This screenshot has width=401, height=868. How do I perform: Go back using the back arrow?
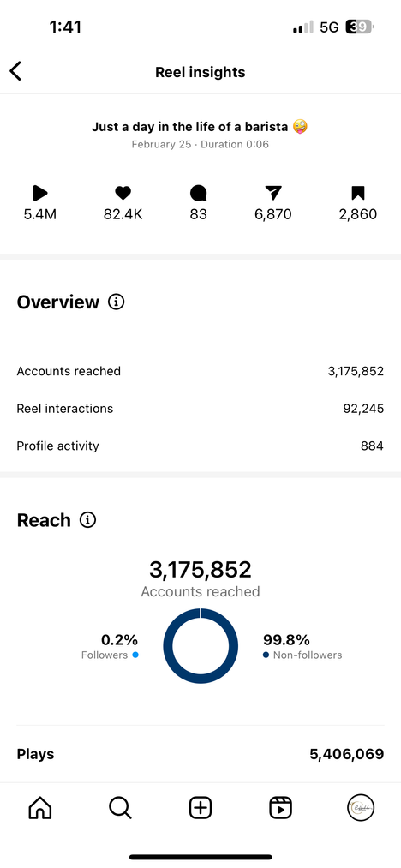pos(15,71)
